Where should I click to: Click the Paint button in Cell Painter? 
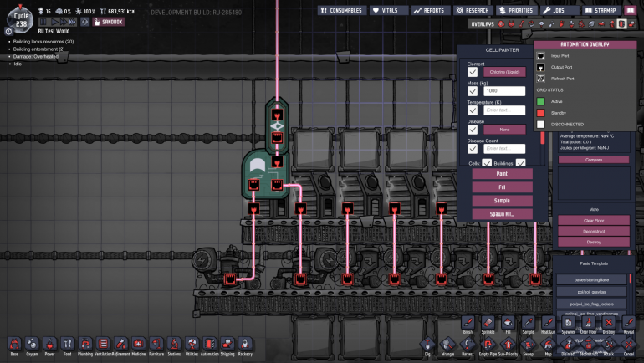(x=502, y=174)
